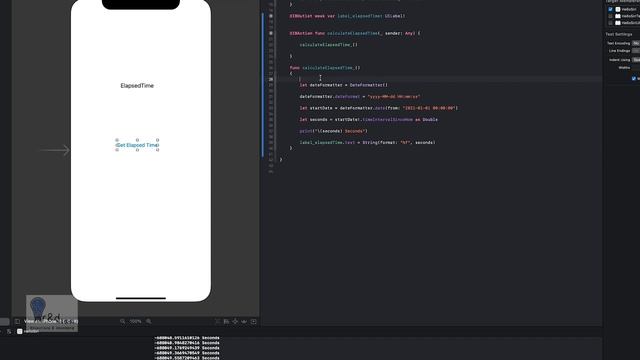Viewport: 640px width, 360px height.
Task: Click the Update Frames canvas icon
Action: [218, 322]
